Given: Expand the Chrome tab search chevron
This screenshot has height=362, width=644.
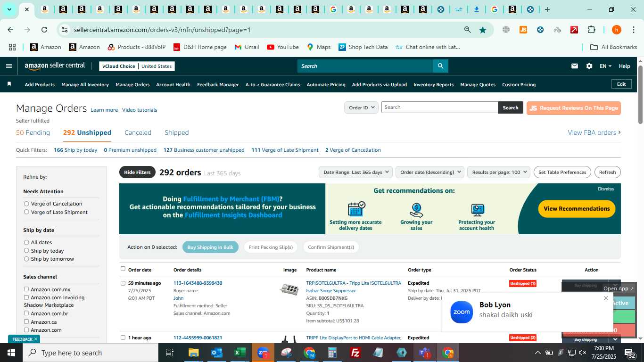Looking at the screenshot, I should pos(9,9).
